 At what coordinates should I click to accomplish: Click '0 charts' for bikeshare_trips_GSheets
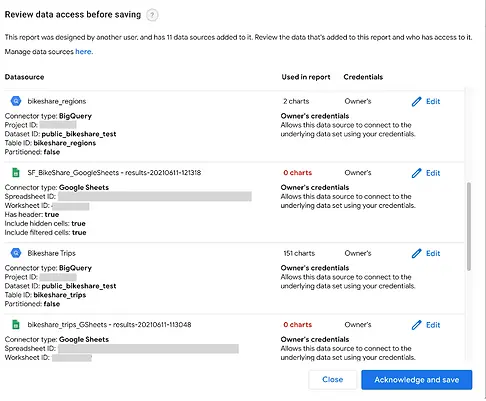[298, 325]
